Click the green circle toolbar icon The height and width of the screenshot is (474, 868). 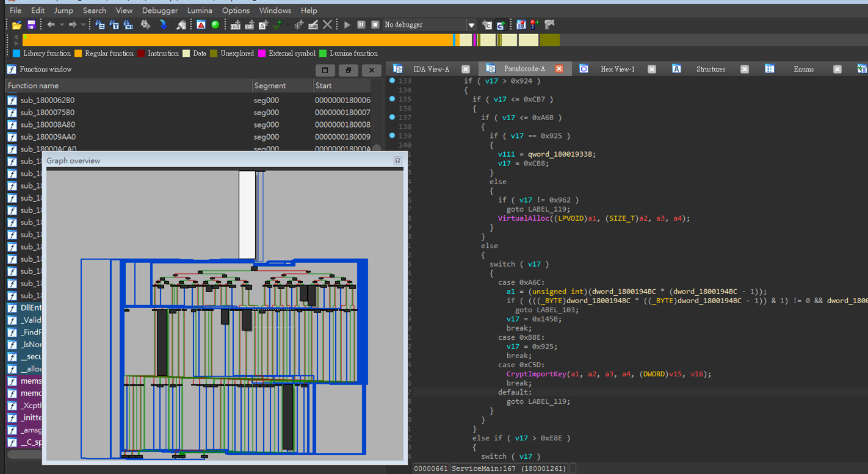click(215, 25)
